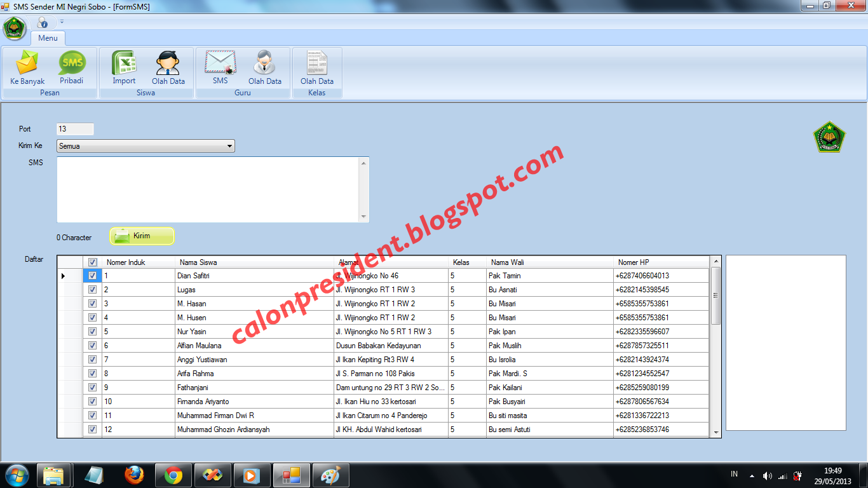Open the Pribadi SMS tool
868x488 pixels.
point(73,67)
